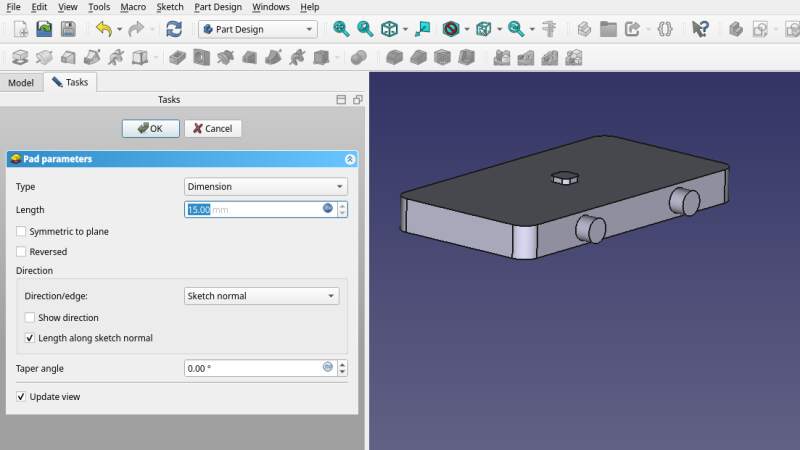Select the Fillet tool icon
This screenshot has height=450, width=800.
394,57
